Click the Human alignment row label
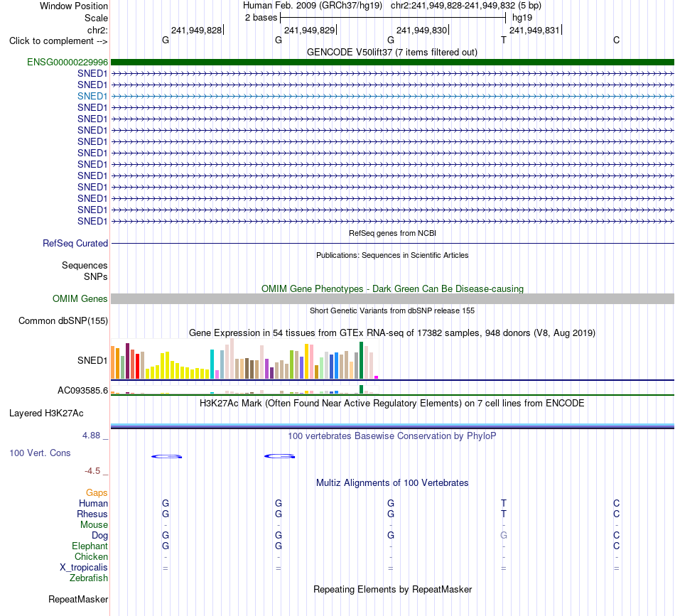Screen dimensions: 675x616 [93, 503]
